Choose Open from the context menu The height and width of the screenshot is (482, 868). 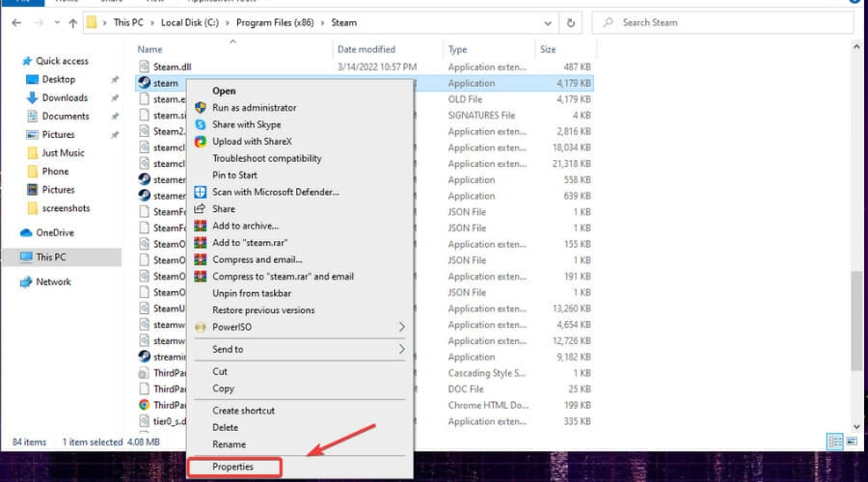click(x=224, y=91)
